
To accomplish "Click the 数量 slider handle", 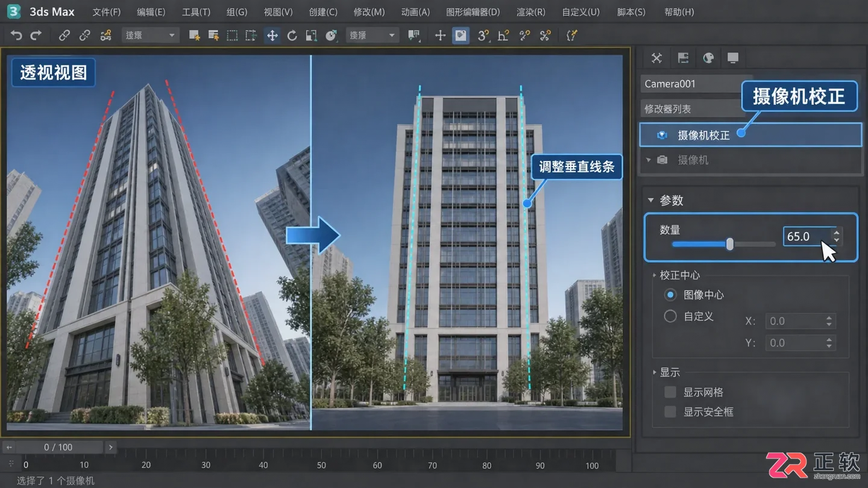I will pyautogui.click(x=730, y=244).
